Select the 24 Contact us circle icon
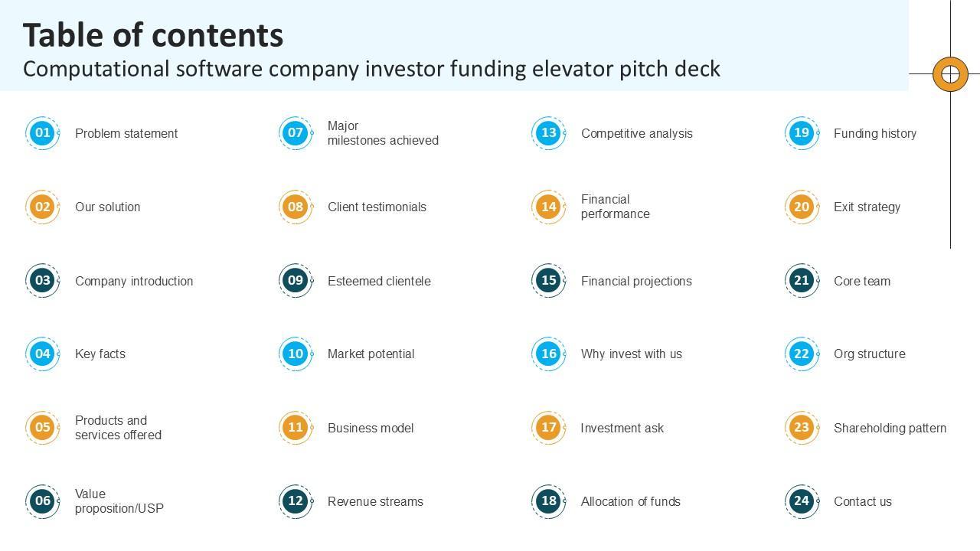This screenshot has width=980, height=551. [x=802, y=501]
